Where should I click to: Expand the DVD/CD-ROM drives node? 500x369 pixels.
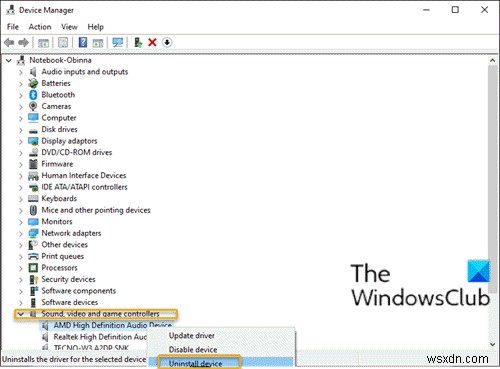[x=21, y=153]
